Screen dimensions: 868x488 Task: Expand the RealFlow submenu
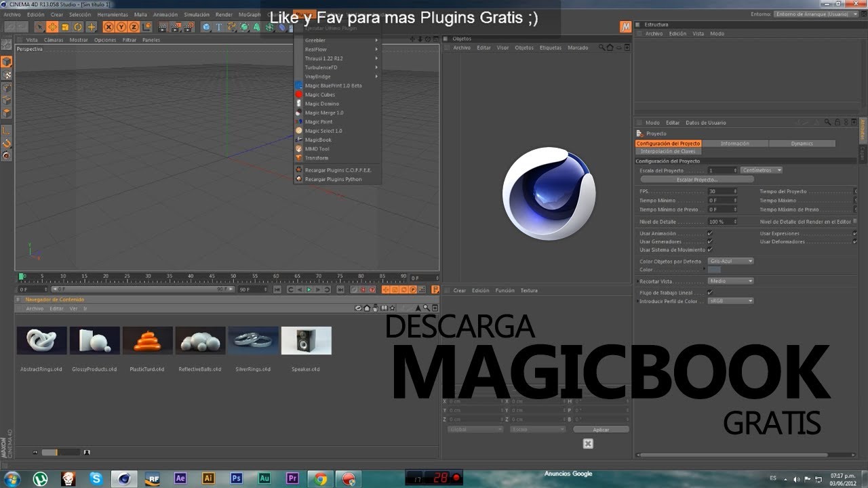pos(337,49)
